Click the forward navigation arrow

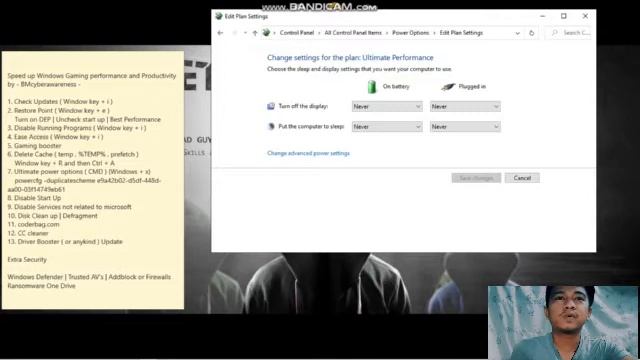coord(235,33)
